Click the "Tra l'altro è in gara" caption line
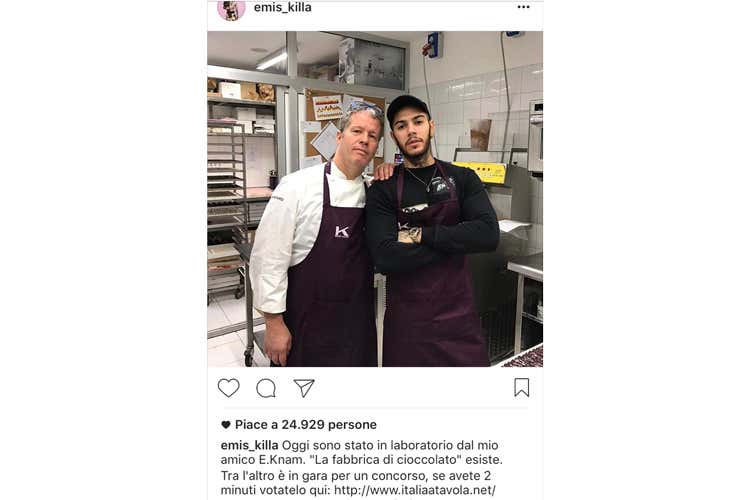Screen dimensions: 750x500 [356, 476]
